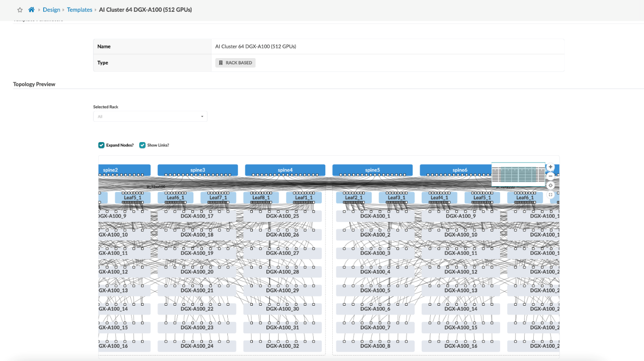Image resolution: width=644 pixels, height=361 pixels.
Task: Select the spine4 node
Action: [x=285, y=170]
